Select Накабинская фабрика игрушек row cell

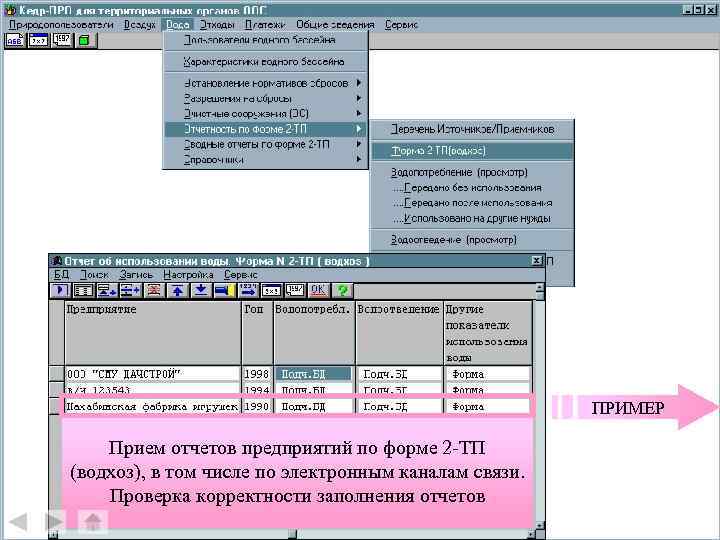click(x=152, y=406)
